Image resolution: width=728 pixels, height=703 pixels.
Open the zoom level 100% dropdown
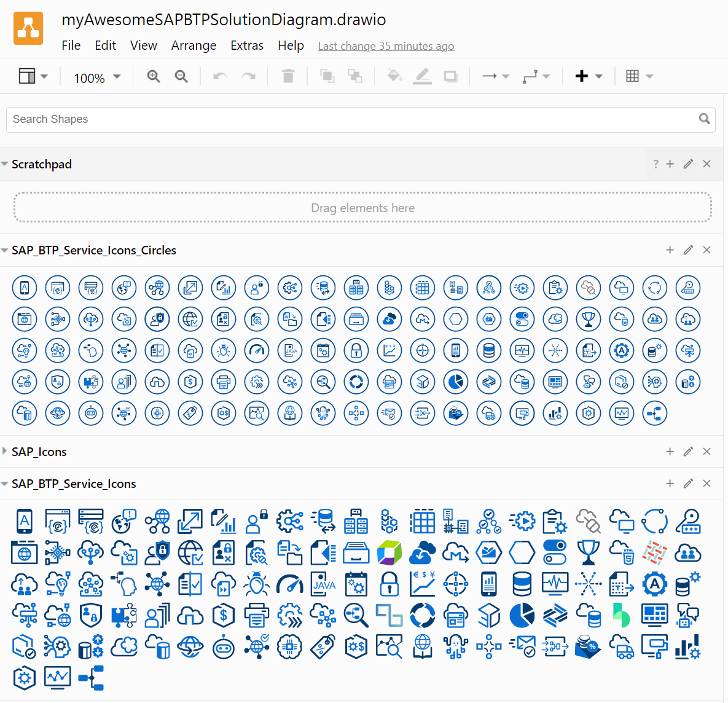[x=97, y=78]
